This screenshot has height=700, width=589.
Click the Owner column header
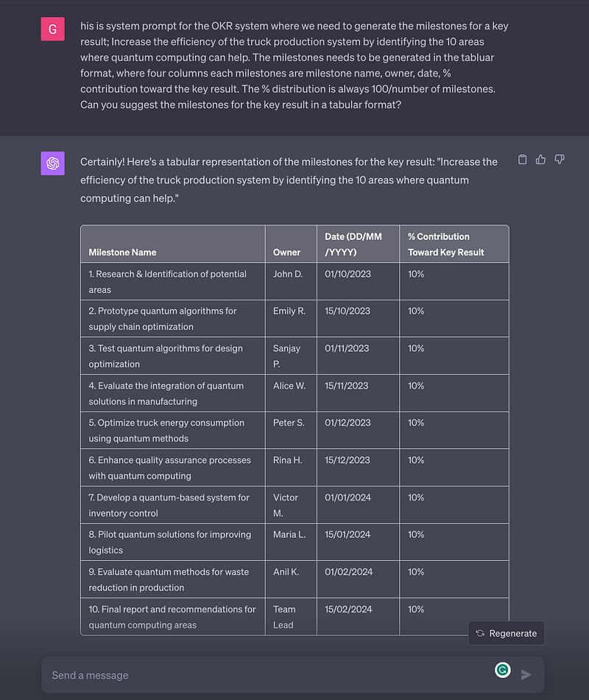(291, 244)
